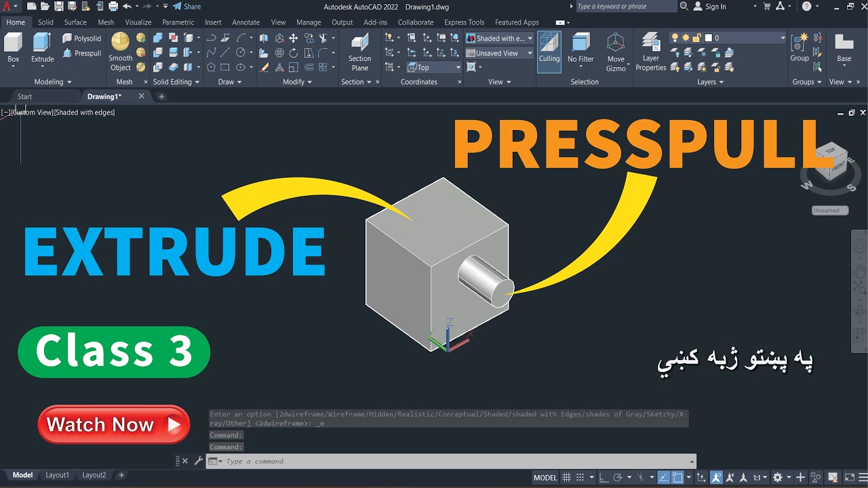868x488 pixels.
Task: Click the Erase tool in Modify panel
Action: coord(264,67)
